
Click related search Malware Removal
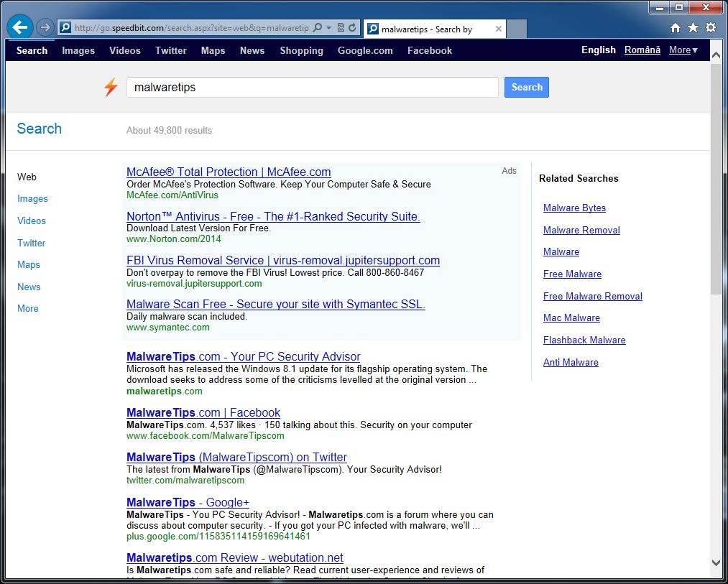point(581,231)
